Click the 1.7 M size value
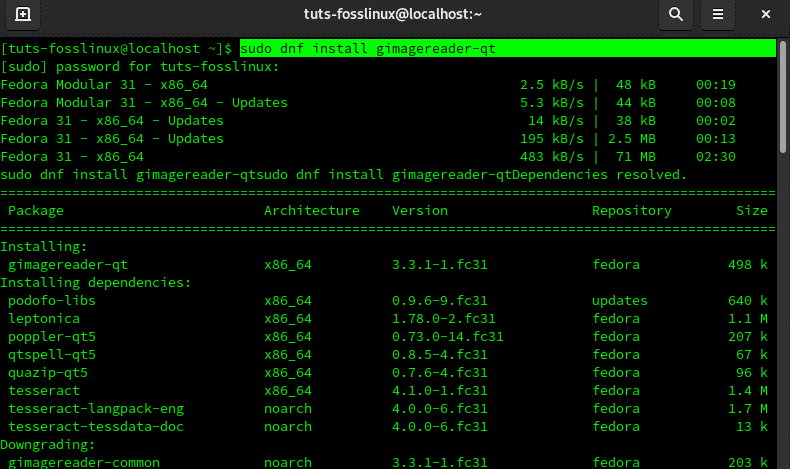The height and width of the screenshot is (469, 790). [748, 409]
